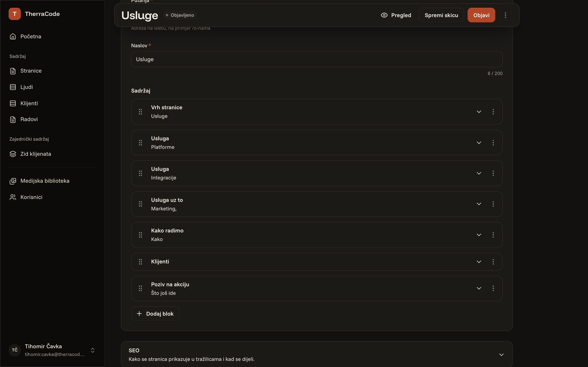588x367 pixels.
Task: Open Pregled preview with eye icon
Action: click(396, 15)
